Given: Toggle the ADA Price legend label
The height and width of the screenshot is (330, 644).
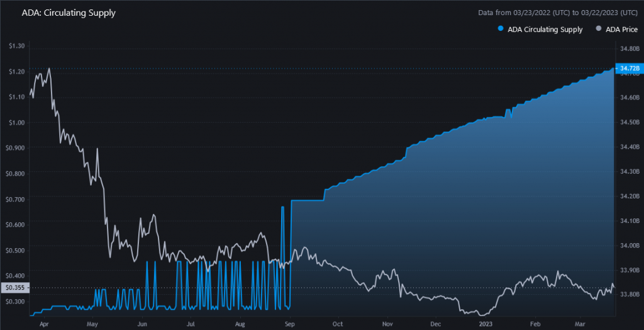Looking at the screenshot, I should [622, 30].
